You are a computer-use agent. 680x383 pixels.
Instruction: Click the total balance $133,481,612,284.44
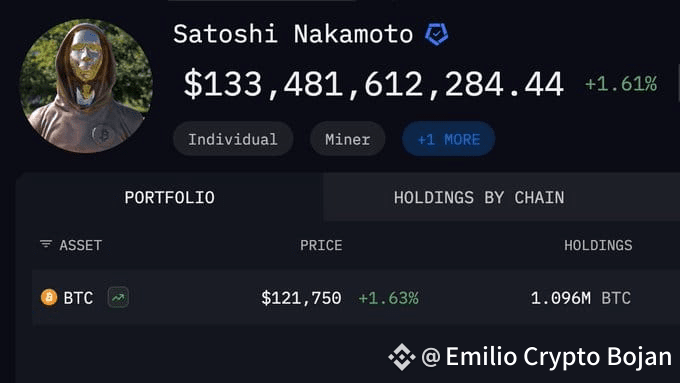[x=373, y=84]
